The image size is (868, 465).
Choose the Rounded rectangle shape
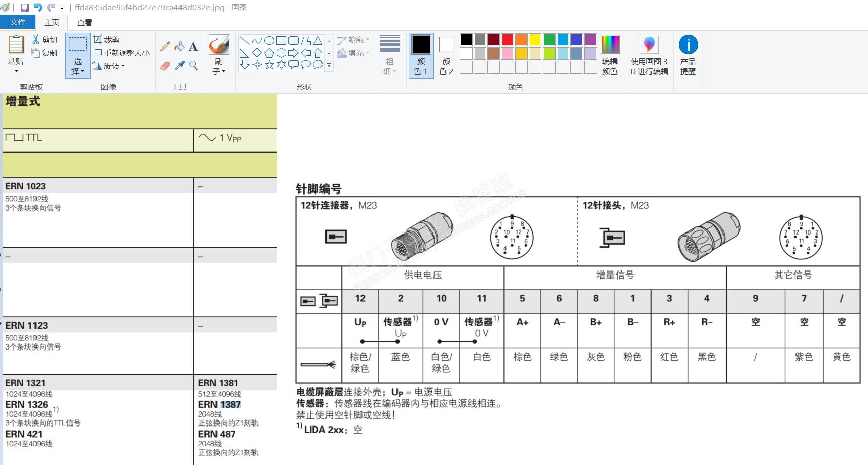294,41
